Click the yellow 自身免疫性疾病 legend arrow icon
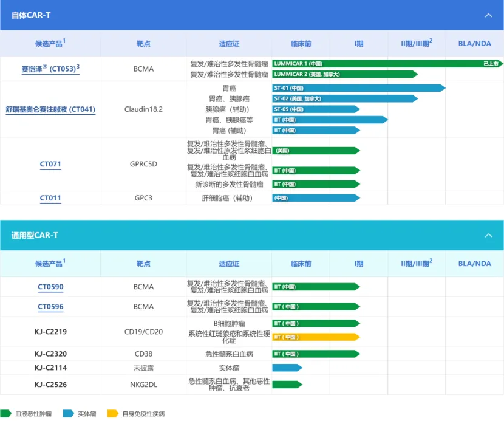 112,414
